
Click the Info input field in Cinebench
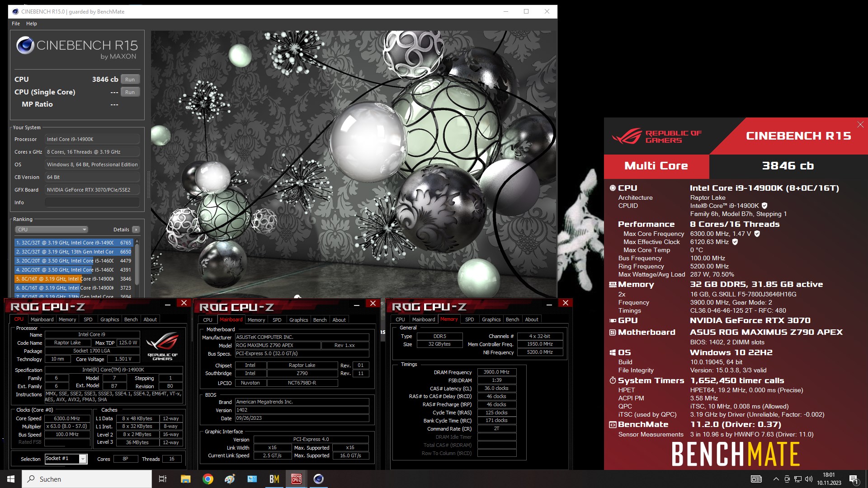(92, 202)
